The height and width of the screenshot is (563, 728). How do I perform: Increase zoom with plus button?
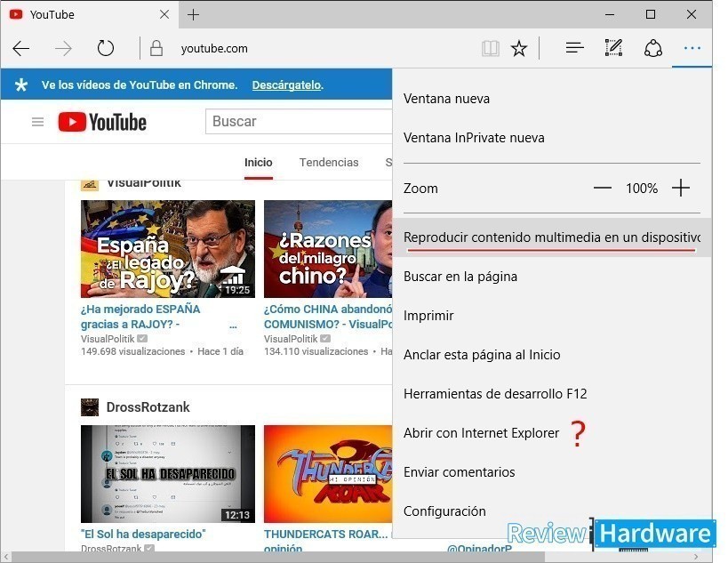click(x=681, y=189)
